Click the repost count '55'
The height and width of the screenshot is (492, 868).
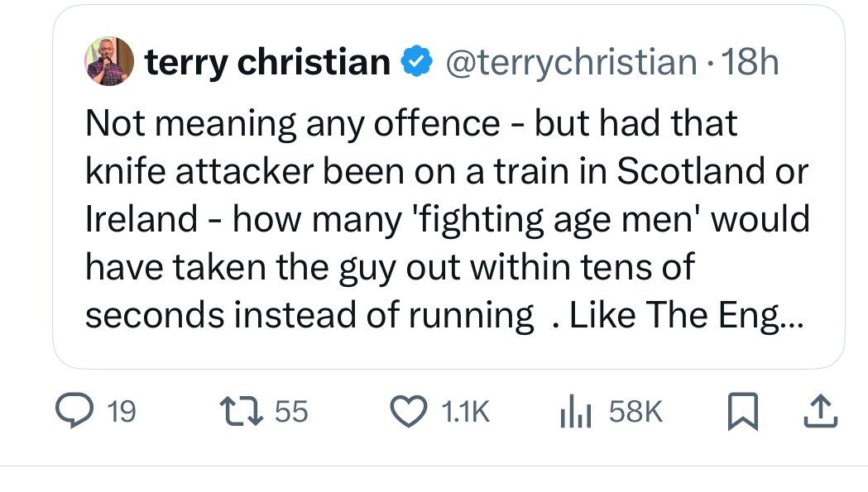(290, 412)
